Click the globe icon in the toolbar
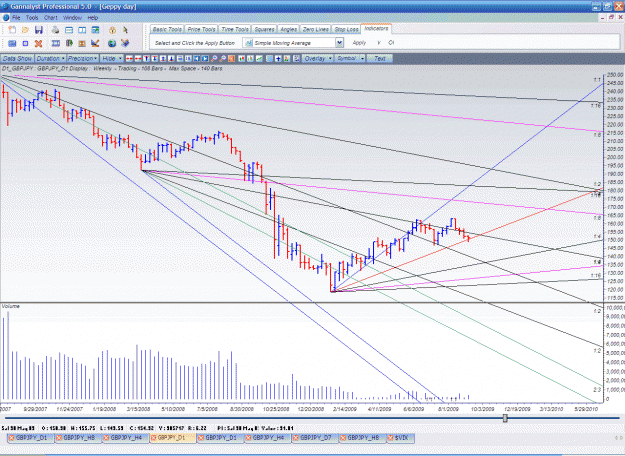This screenshot has height=456, width=625. point(112,43)
